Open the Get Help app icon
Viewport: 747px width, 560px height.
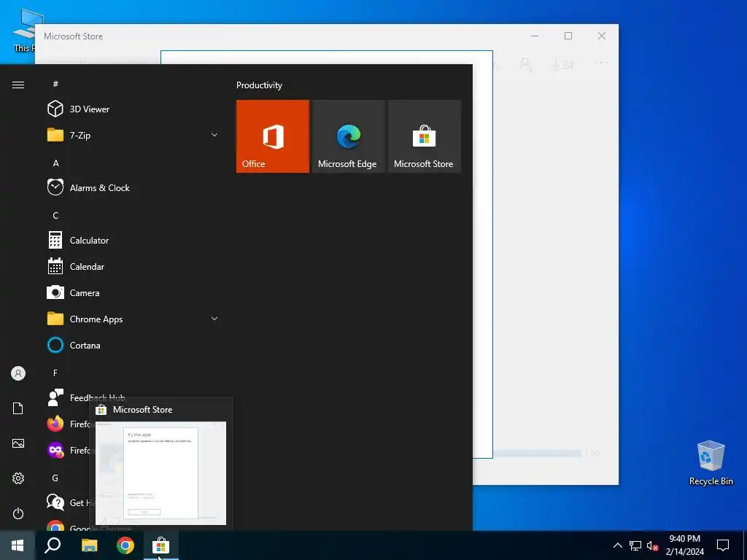pyautogui.click(x=55, y=502)
